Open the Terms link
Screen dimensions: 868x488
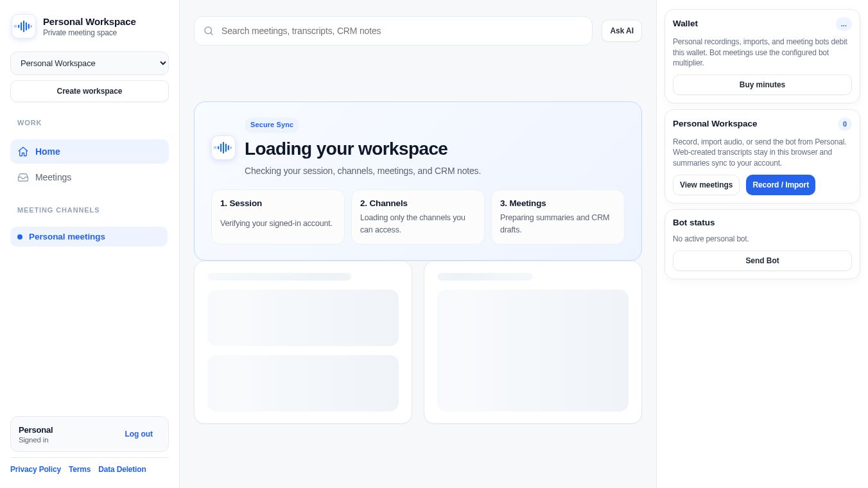80,469
